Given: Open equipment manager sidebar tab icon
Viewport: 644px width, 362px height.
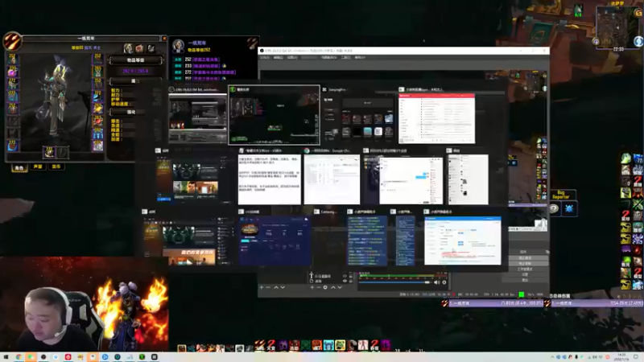Looking at the screenshot, I should coord(151,48).
